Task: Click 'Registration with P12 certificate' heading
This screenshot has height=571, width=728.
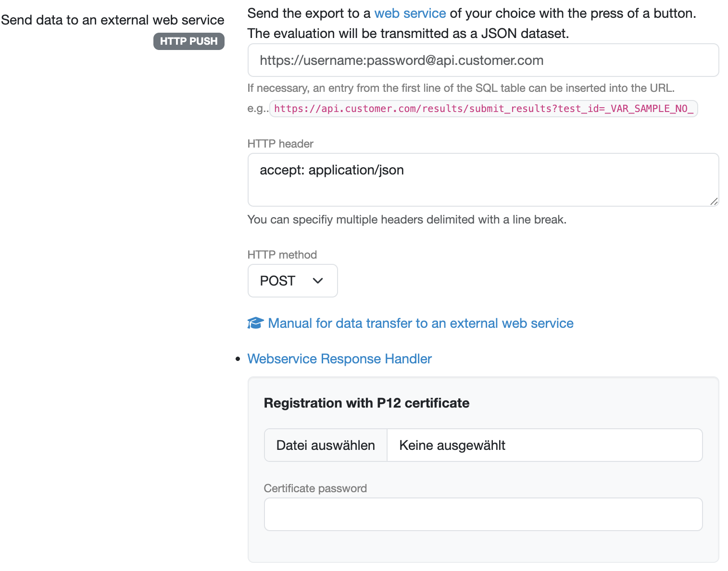Action: click(x=366, y=403)
